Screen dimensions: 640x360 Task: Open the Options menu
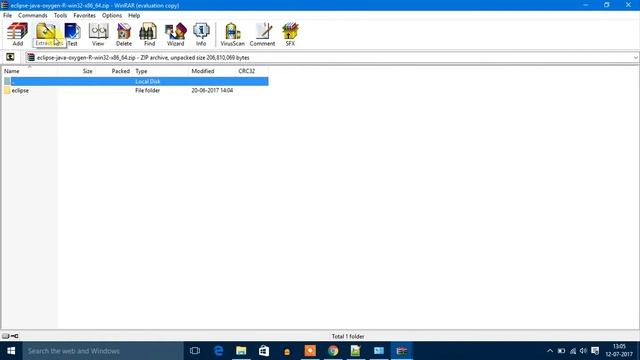(x=112, y=15)
